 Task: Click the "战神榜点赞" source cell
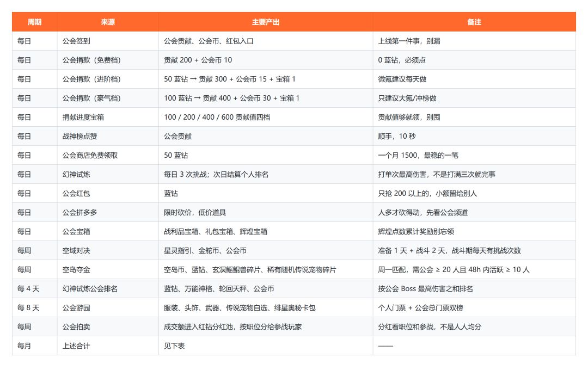[x=108, y=137]
